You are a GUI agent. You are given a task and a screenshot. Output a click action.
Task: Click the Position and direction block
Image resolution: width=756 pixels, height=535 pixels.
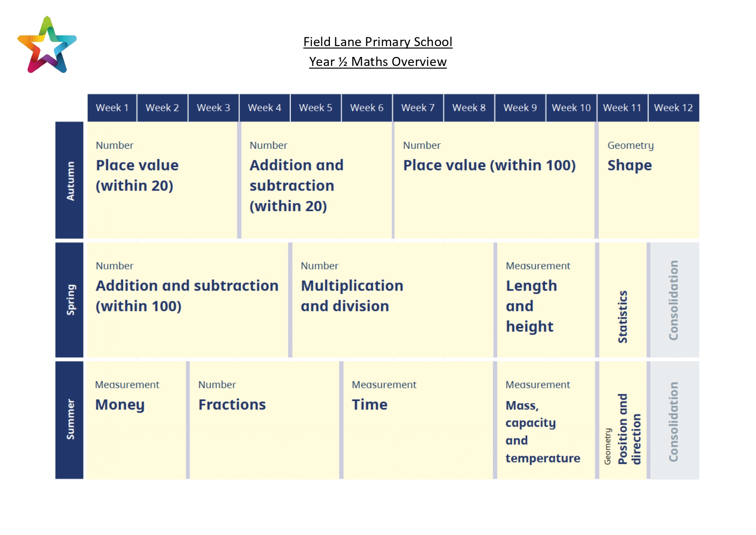click(623, 420)
